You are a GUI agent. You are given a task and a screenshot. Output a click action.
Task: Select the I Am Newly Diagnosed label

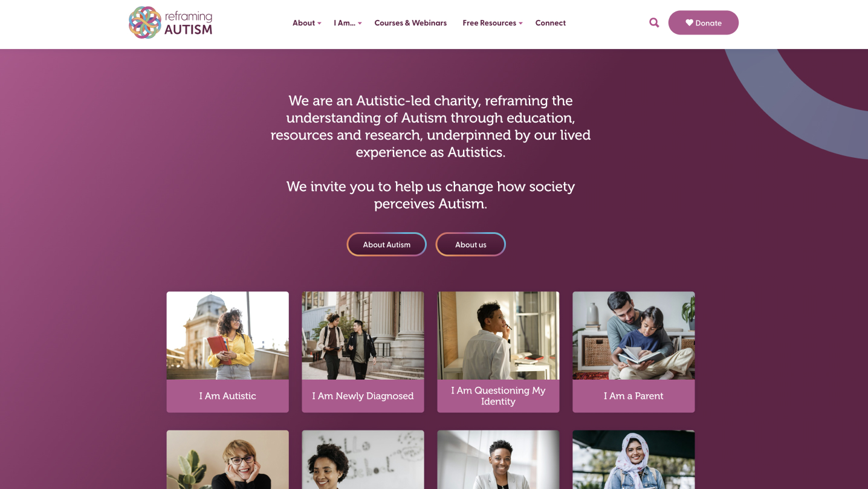point(363,396)
